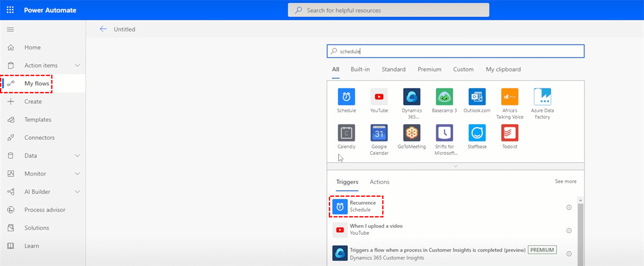This screenshot has width=644, height=266.
Task: Expand Action items in sidebar
Action: pos(77,65)
